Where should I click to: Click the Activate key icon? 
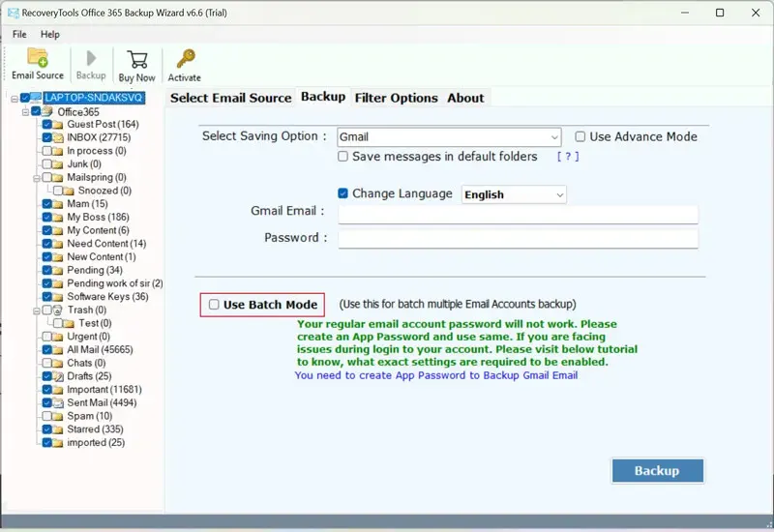[x=185, y=60]
